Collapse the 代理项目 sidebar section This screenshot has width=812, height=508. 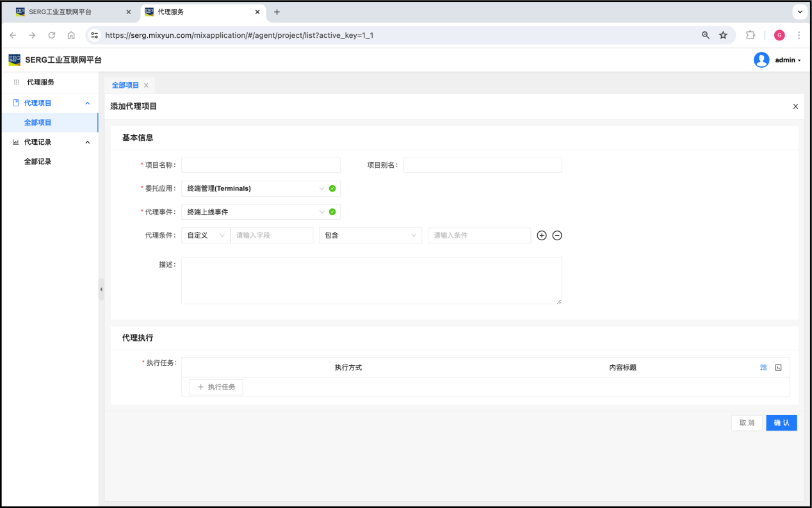[x=88, y=103]
